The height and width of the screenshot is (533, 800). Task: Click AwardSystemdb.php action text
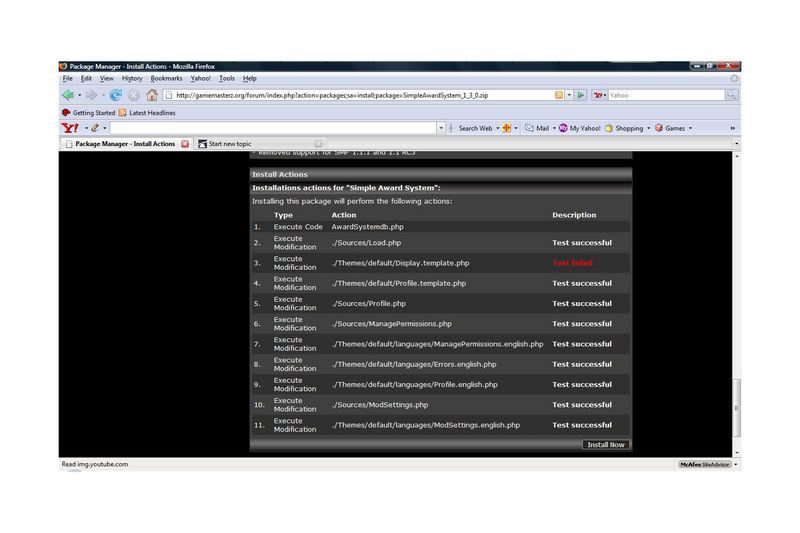367,226
